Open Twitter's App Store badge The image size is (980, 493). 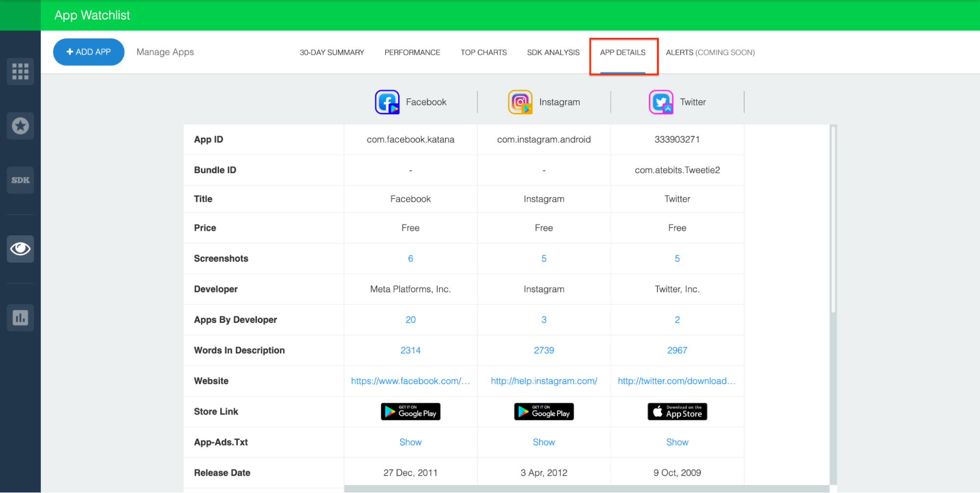point(677,412)
